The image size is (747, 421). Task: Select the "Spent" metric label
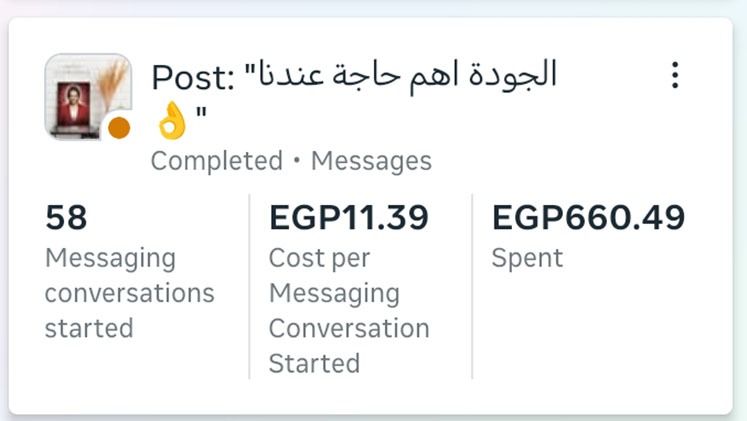point(527,258)
